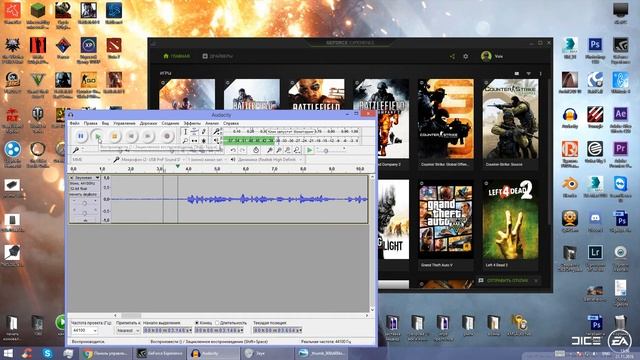Skip to start of the Audacity track
This screenshot has width=640, height=360.
point(131,136)
